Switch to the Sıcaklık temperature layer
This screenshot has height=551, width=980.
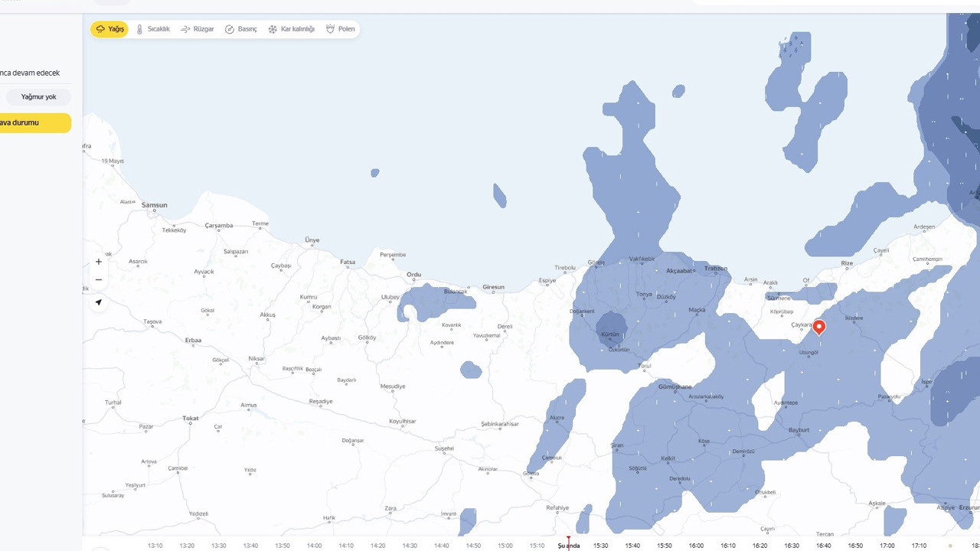point(152,29)
